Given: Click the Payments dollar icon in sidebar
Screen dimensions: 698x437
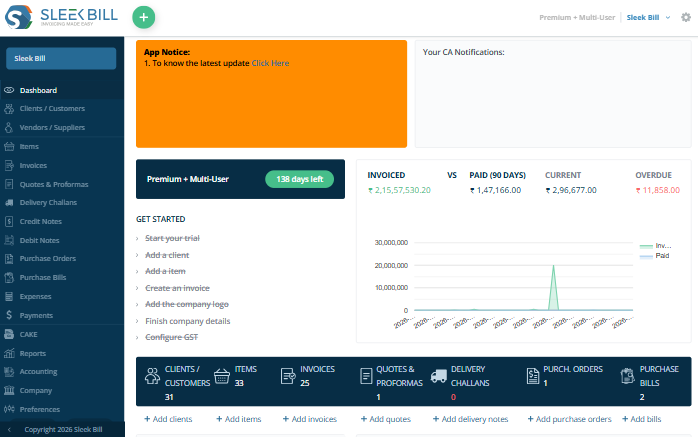Looking at the screenshot, I should coord(9,315).
